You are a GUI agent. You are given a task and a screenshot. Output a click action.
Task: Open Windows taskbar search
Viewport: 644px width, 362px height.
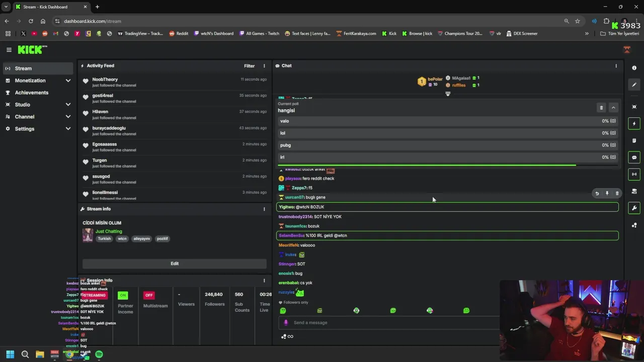pos(25,354)
